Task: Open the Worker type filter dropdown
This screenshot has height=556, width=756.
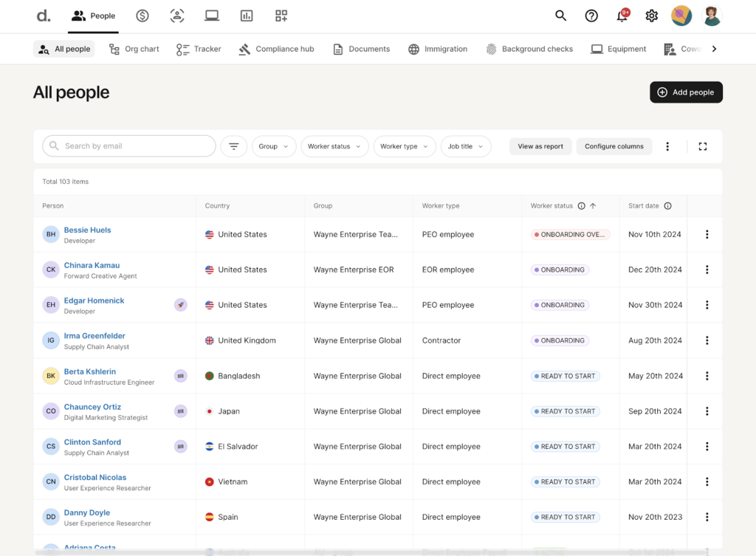Action: point(404,146)
